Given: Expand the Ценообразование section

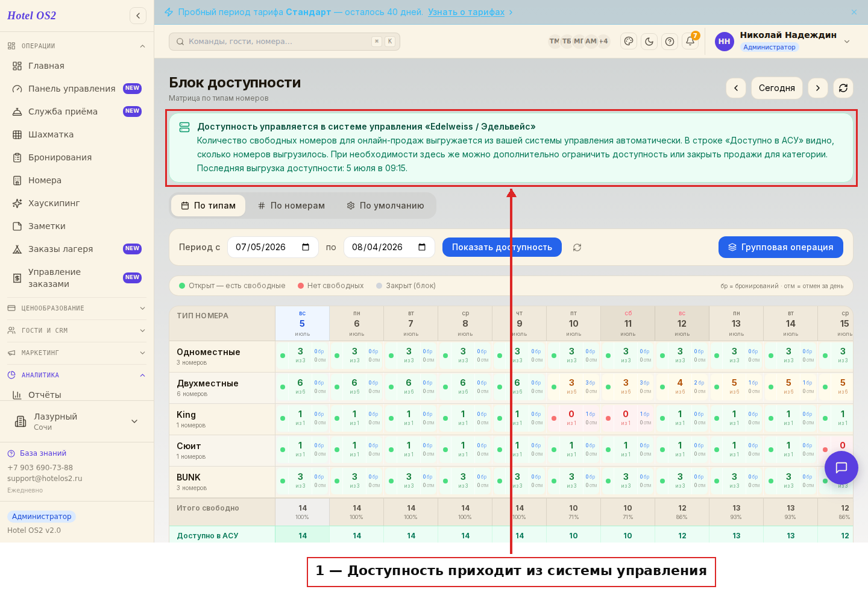Looking at the screenshot, I should [x=77, y=308].
